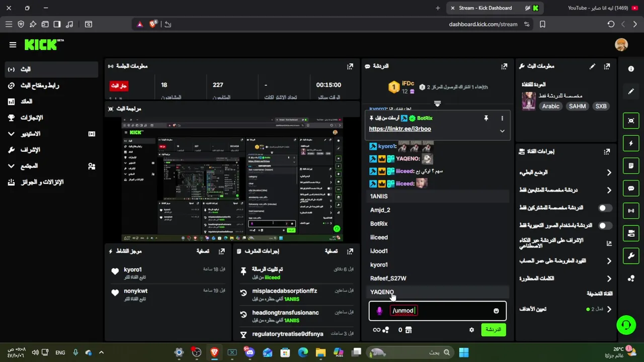Reload the dashboard page
Viewport: 644px width, 362px height.
(x=611, y=24)
